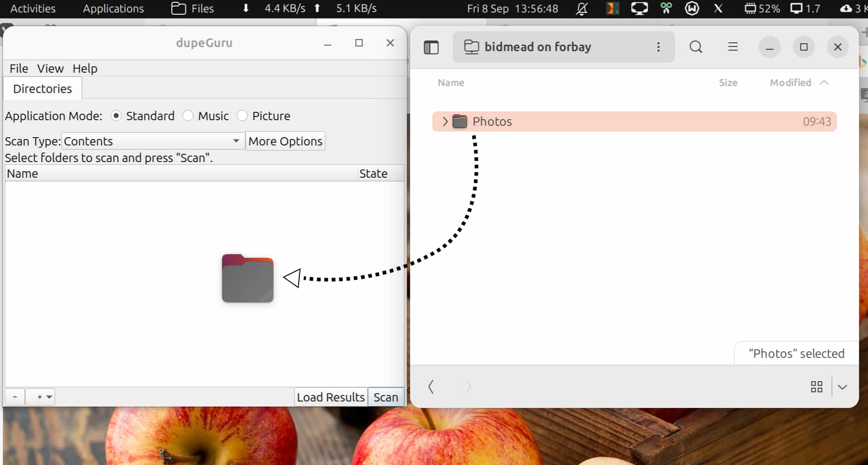Open dupeGuru Help menu
Screen dimensions: 868x465
tap(85, 69)
